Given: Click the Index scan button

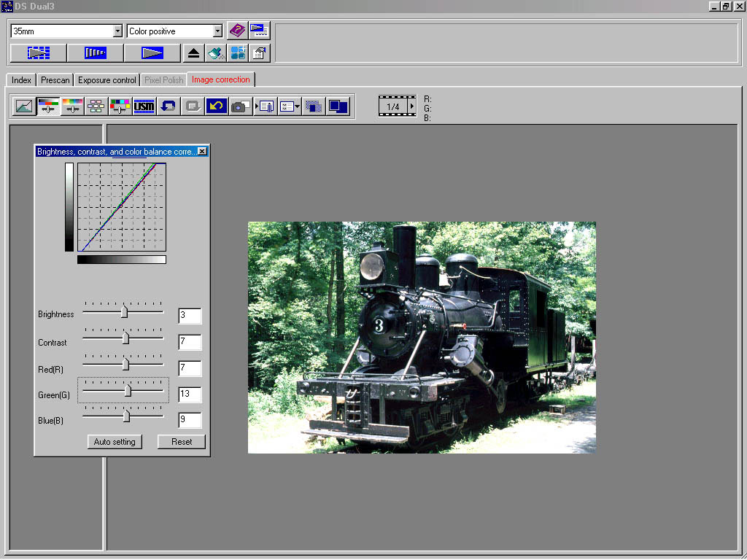Looking at the screenshot, I should [38, 53].
